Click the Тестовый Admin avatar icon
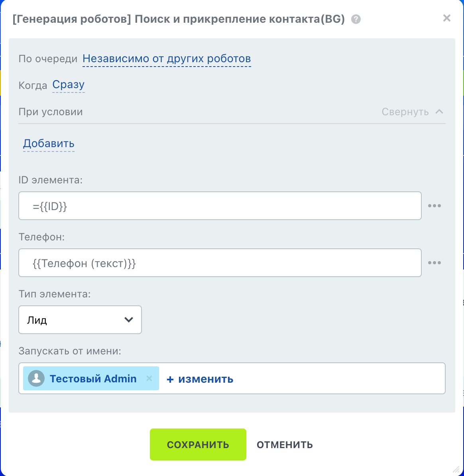Screen dimensions: 464x476 point(36,378)
